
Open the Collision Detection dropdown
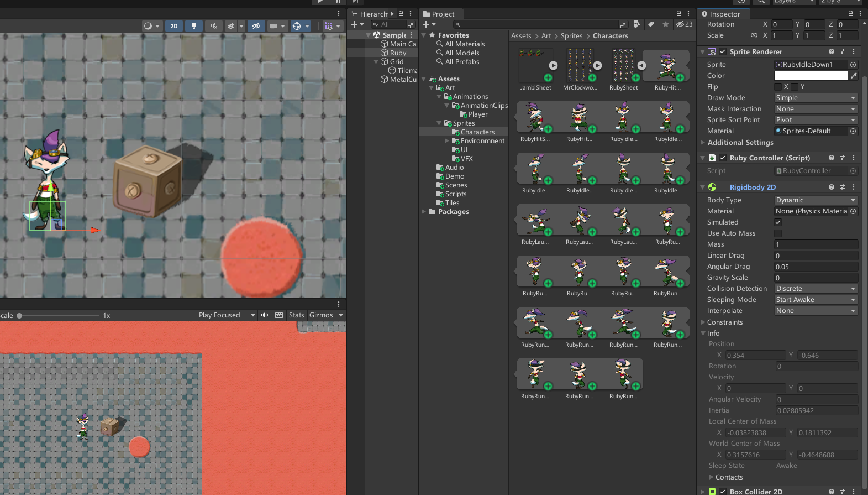(x=816, y=289)
